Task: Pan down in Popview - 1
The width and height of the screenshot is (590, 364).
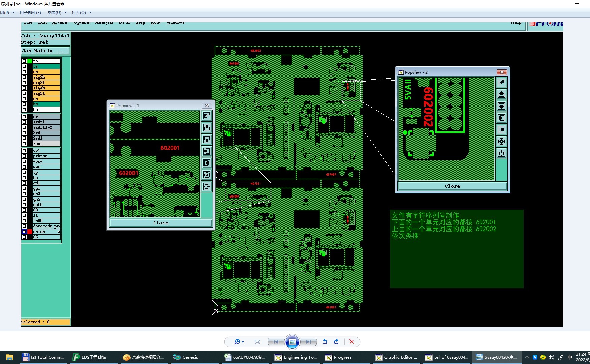Action: click(x=207, y=139)
